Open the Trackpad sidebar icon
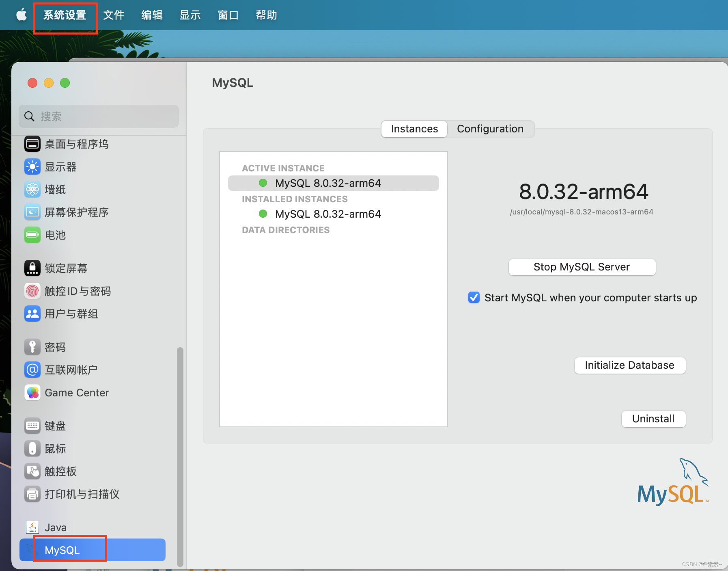Viewport: 728px width, 571px height. click(x=32, y=471)
